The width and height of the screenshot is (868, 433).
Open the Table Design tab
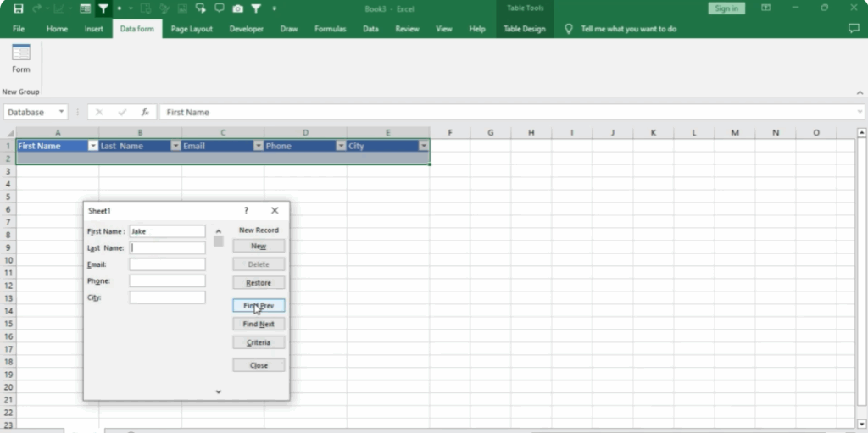[x=524, y=29]
